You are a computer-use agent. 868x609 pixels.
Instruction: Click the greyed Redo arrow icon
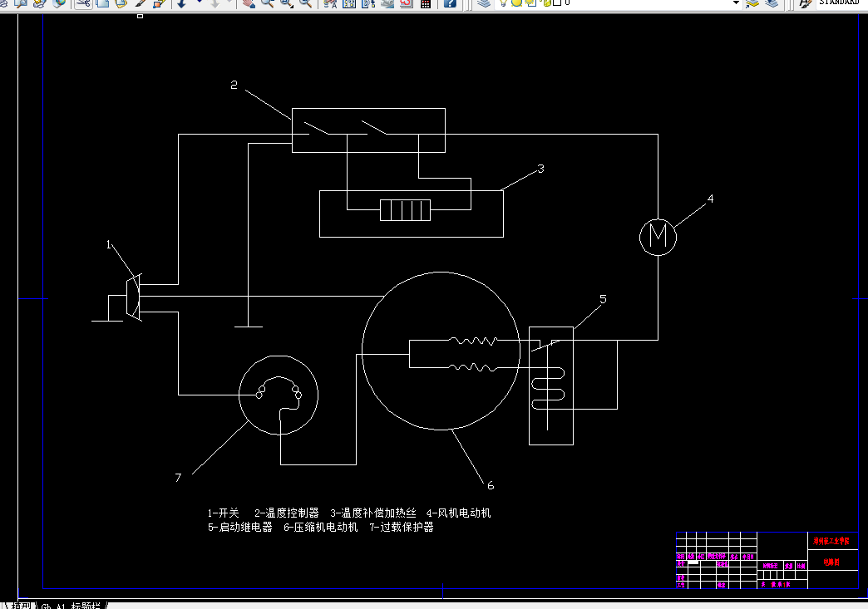215,2
